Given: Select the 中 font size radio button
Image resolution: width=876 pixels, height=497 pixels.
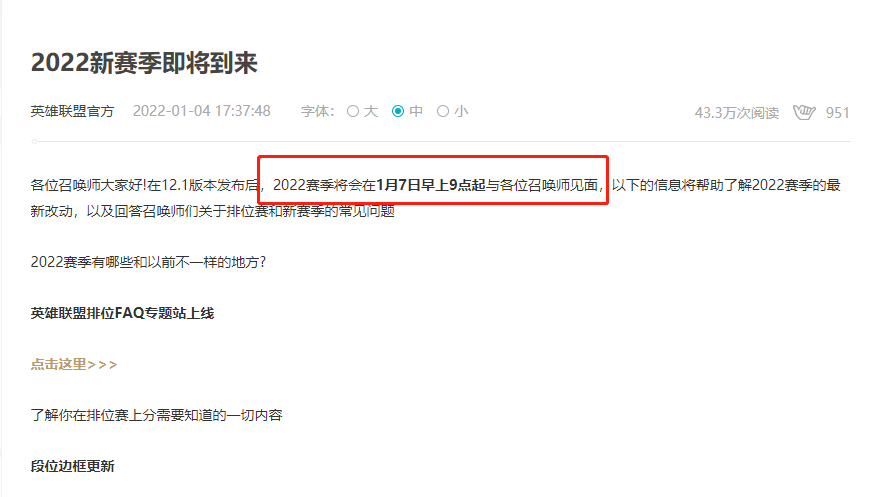Looking at the screenshot, I should [398, 111].
